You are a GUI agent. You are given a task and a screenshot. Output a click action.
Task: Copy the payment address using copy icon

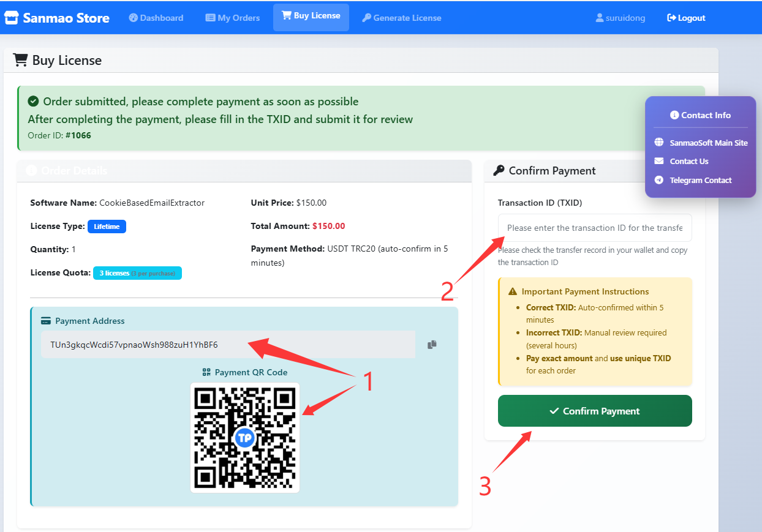tap(432, 345)
